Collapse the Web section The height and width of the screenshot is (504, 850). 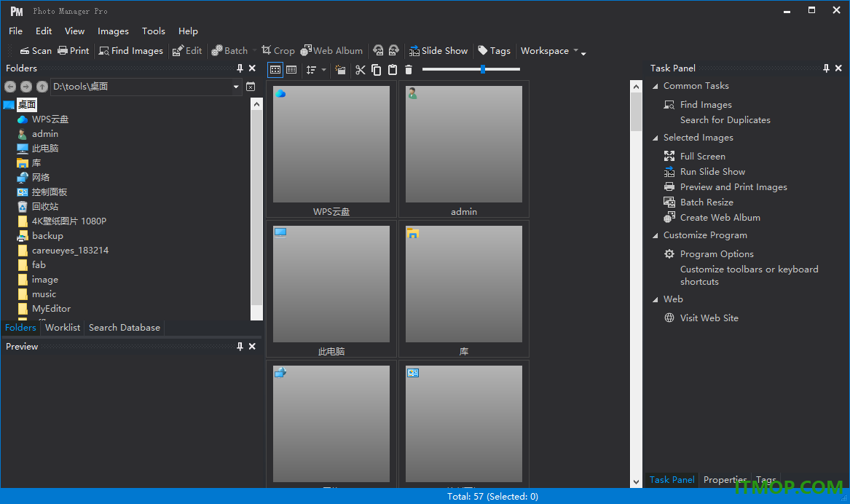tap(656, 299)
